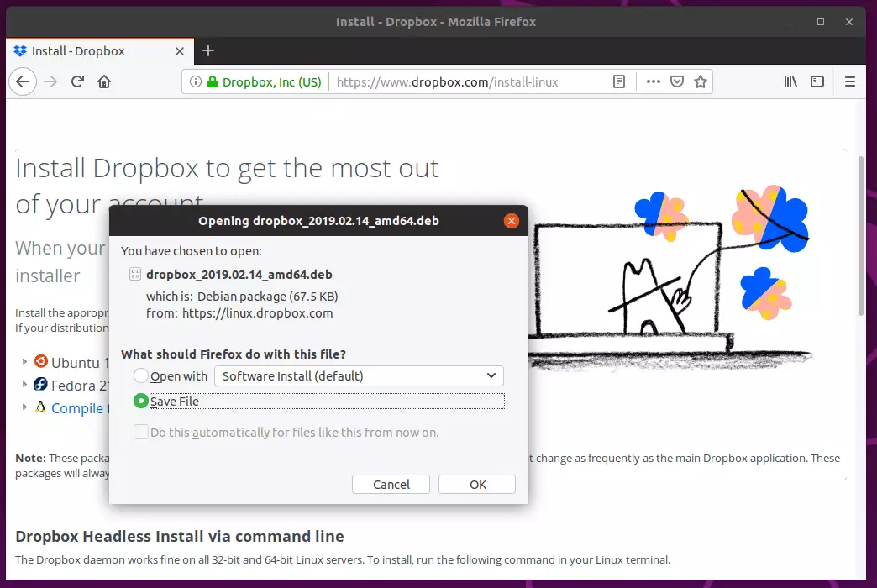The width and height of the screenshot is (877, 588).
Task: Close the Install - Dropbox tab
Action: [x=180, y=51]
